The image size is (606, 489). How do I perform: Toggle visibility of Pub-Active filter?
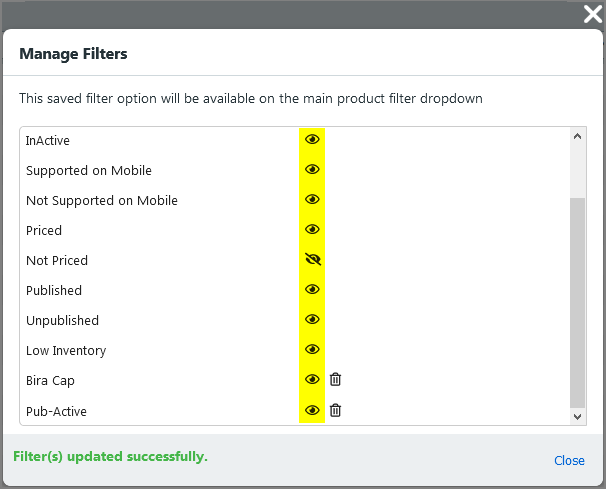pyautogui.click(x=312, y=410)
